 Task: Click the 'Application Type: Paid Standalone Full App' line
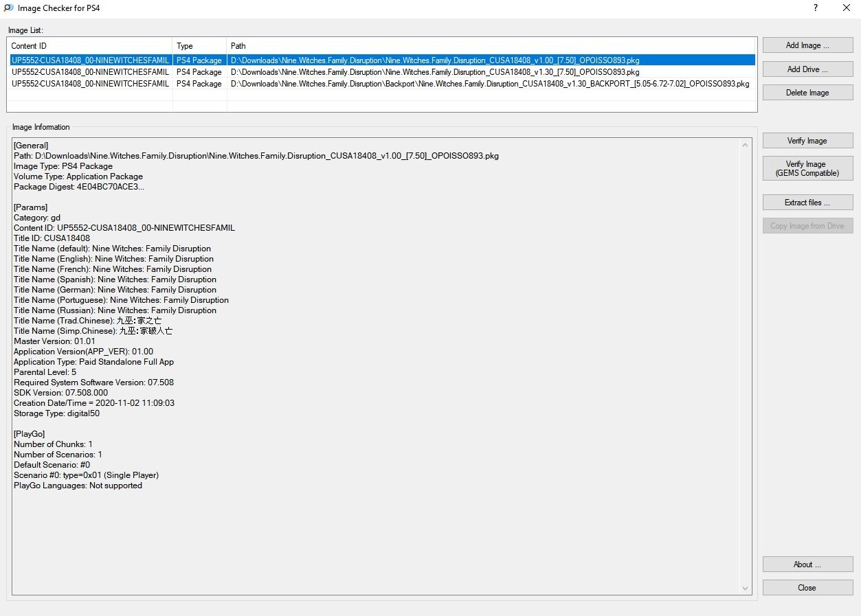tap(93, 362)
